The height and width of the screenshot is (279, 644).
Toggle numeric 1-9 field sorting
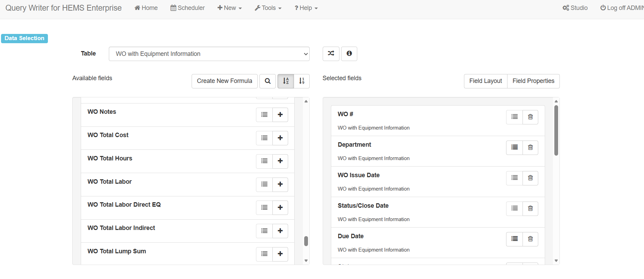(301, 81)
